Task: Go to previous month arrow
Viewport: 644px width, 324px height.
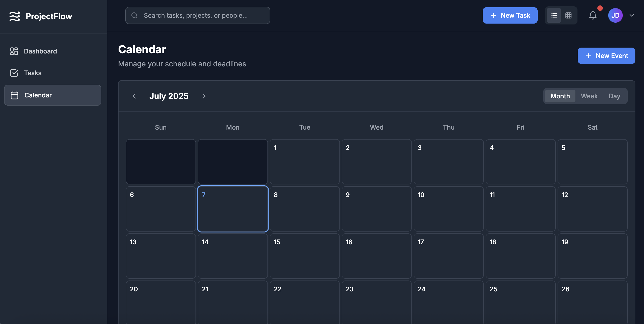Action: point(134,96)
